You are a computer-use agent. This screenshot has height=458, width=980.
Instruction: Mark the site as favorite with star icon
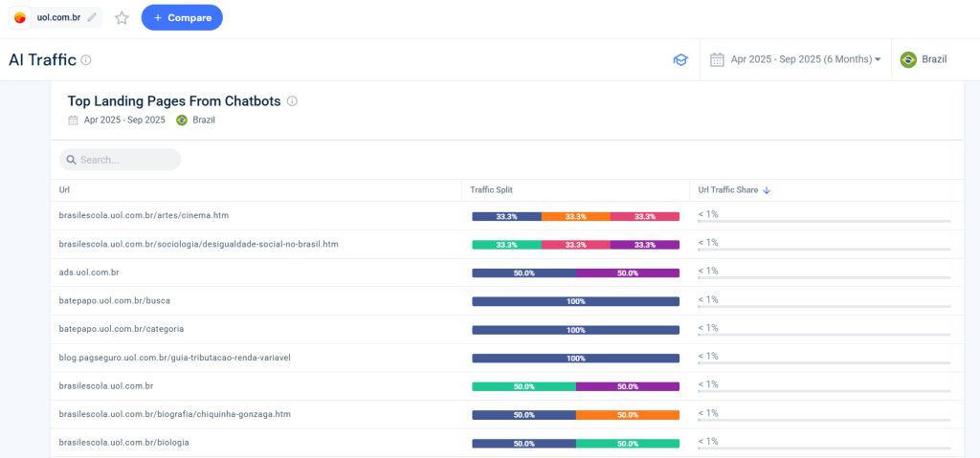122,17
